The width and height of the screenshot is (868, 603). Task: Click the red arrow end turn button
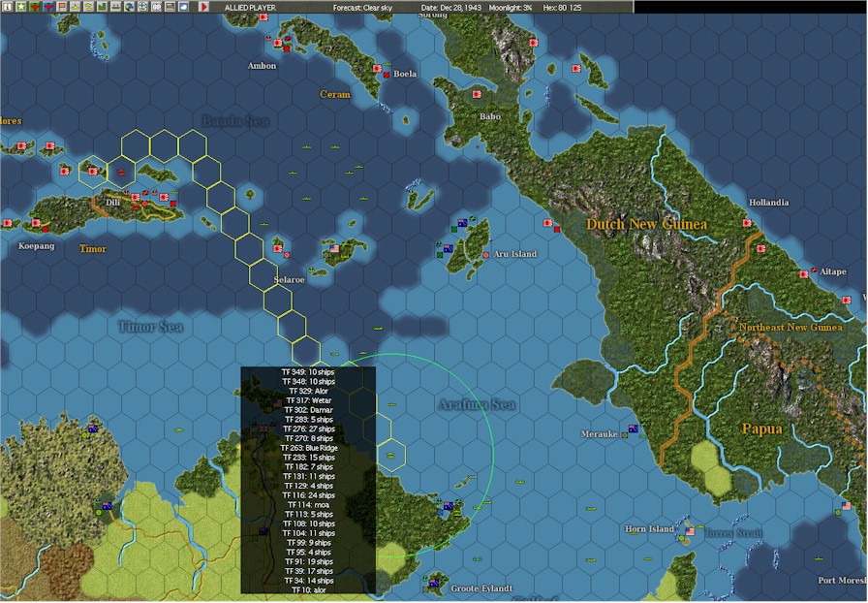coord(203,7)
